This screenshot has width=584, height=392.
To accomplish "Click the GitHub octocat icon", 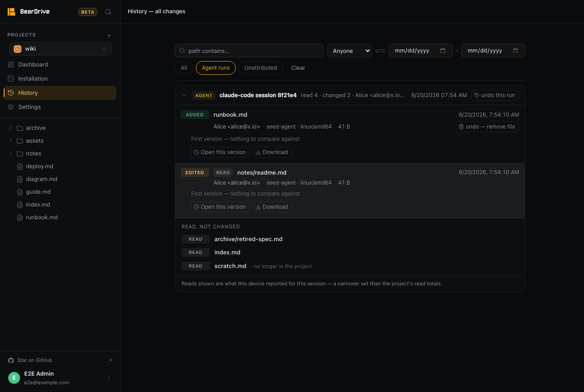I will pyautogui.click(x=11, y=361).
